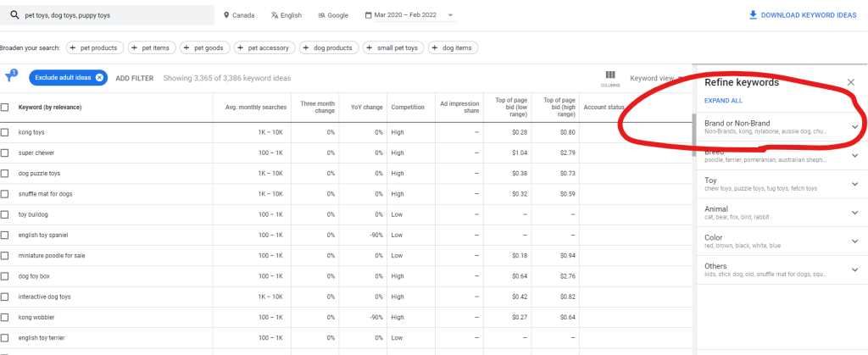Viewport: 868px width, 355px height.
Task: Sort by Top of page bid (high range)
Action: click(559, 108)
